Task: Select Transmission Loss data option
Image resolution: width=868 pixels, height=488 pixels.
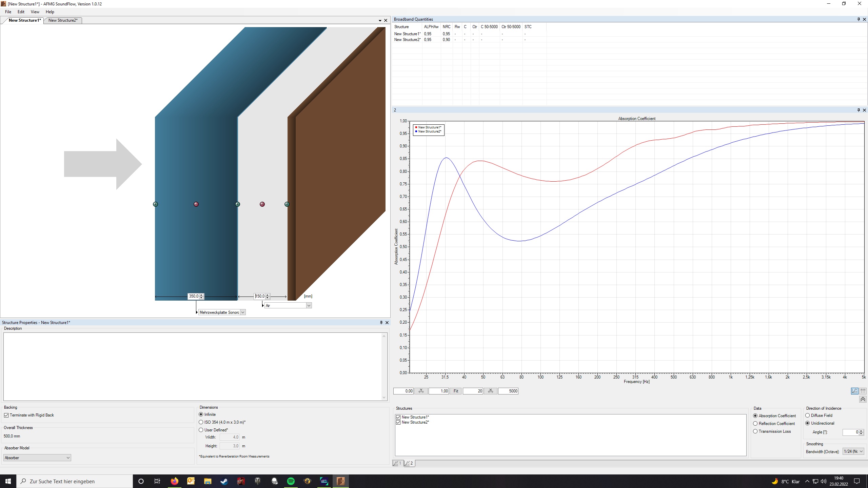Action: click(x=755, y=432)
